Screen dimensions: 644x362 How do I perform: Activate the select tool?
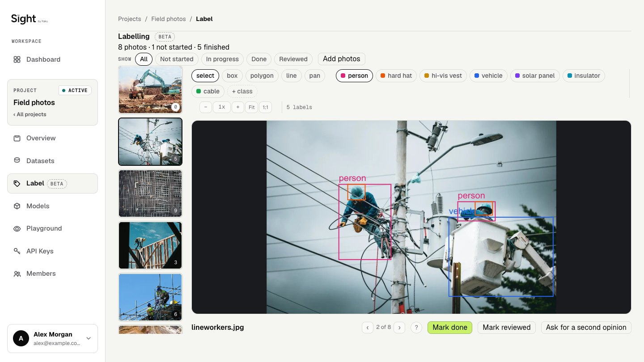(x=205, y=76)
